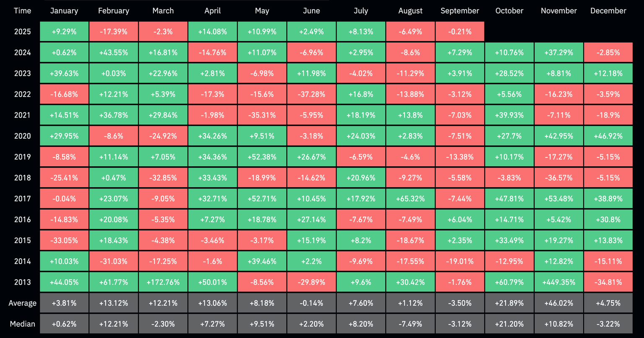Click the January column header
The image size is (644, 338).
tap(64, 11)
